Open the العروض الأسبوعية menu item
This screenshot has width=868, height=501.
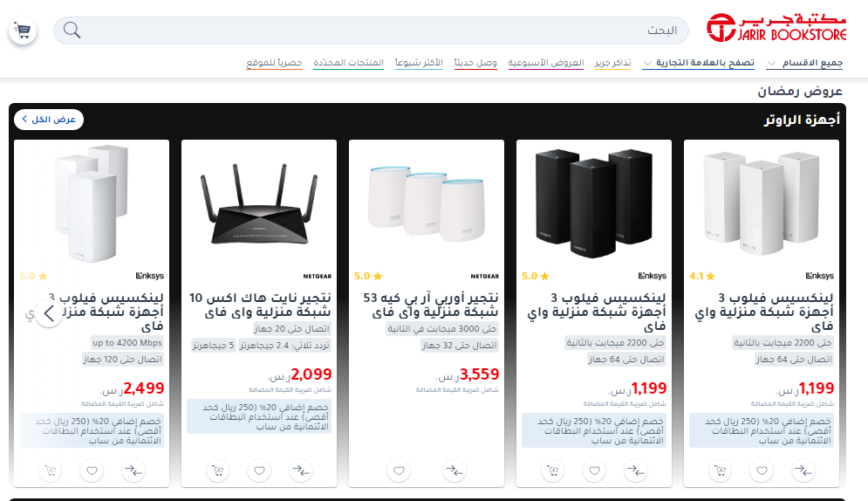(x=546, y=63)
